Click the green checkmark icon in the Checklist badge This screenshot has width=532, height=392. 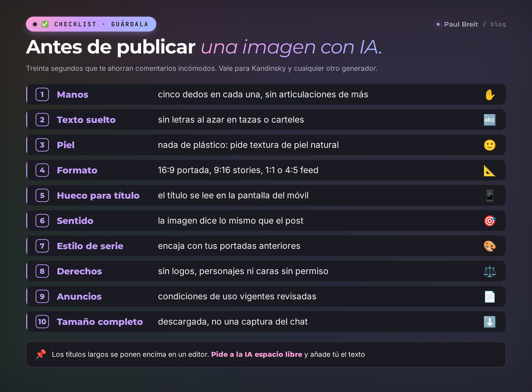click(45, 24)
